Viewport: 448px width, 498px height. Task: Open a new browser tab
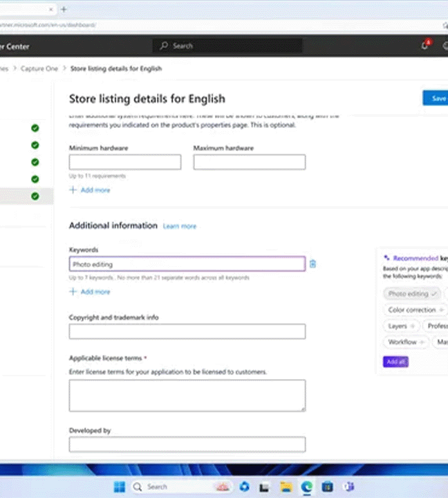pyautogui.click(x=64, y=10)
